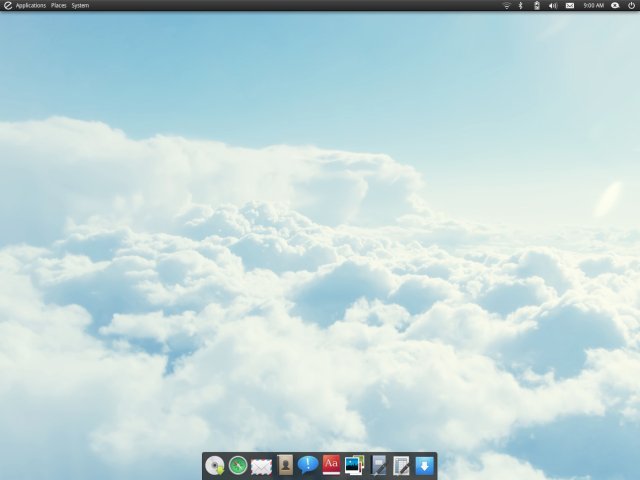The image size is (640, 480).
Task: Open the Bluetooth indicator
Action: click(x=520, y=5)
